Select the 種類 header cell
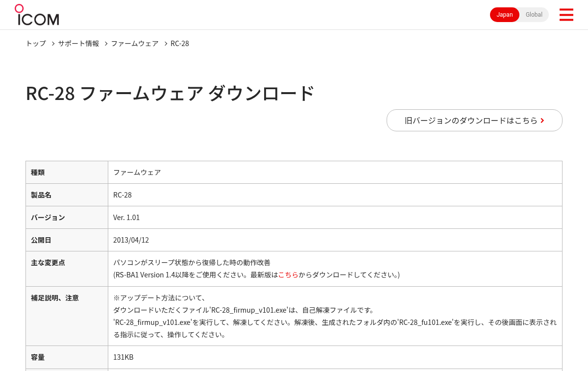The image size is (588, 371). pos(67,173)
